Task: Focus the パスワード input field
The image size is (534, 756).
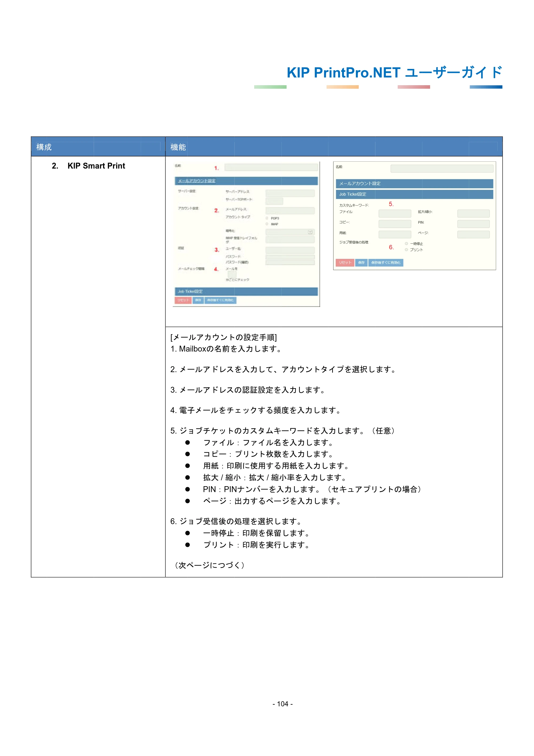Action: (x=290, y=257)
